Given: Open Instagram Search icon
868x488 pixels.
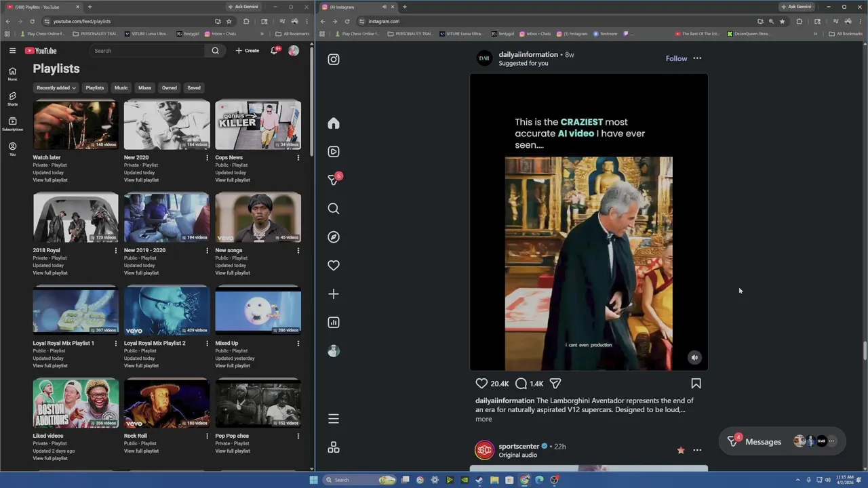Looking at the screenshot, I should click(334, 209).
